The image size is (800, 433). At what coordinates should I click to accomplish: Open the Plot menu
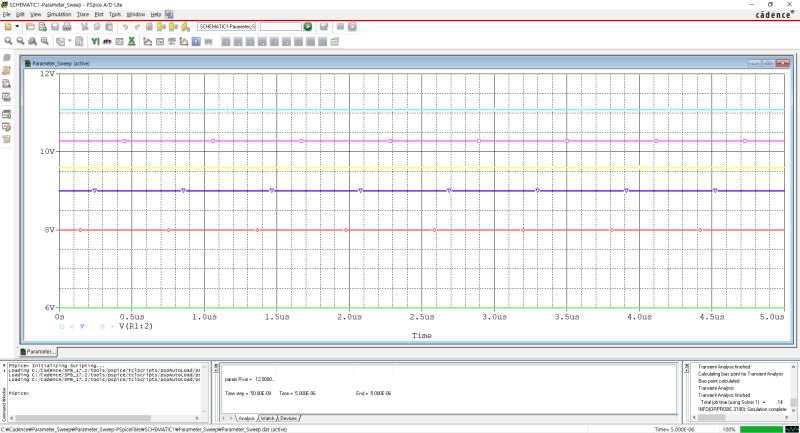(99, 14)
